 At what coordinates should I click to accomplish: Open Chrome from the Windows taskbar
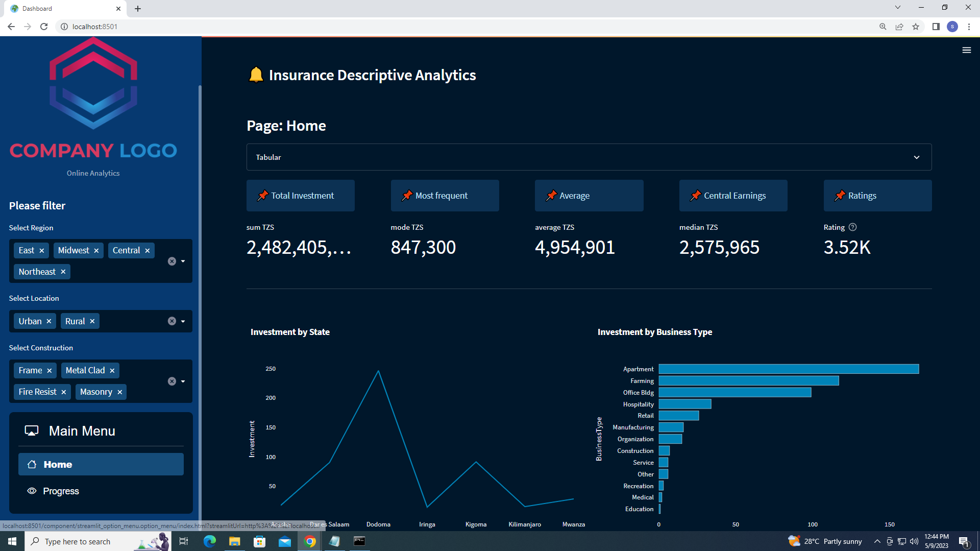coord(310,541)
